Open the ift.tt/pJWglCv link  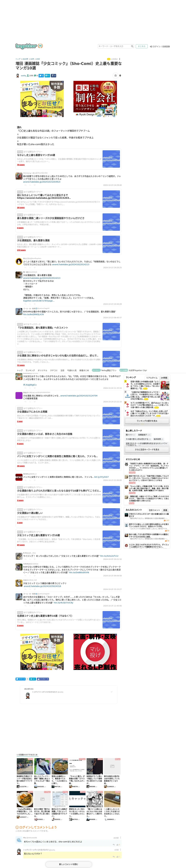[x=30, y=385]
